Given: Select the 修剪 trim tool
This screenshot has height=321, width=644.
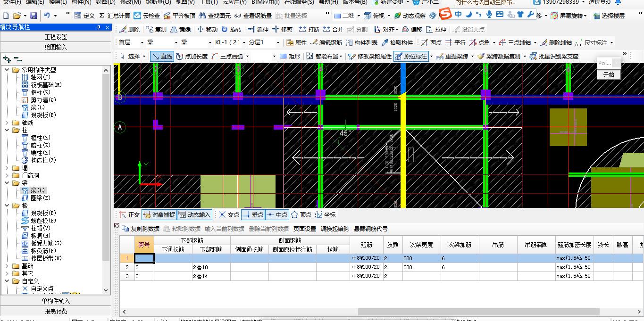Looking at the screenshot, I should pyautogui.click(x=282, y=29).
